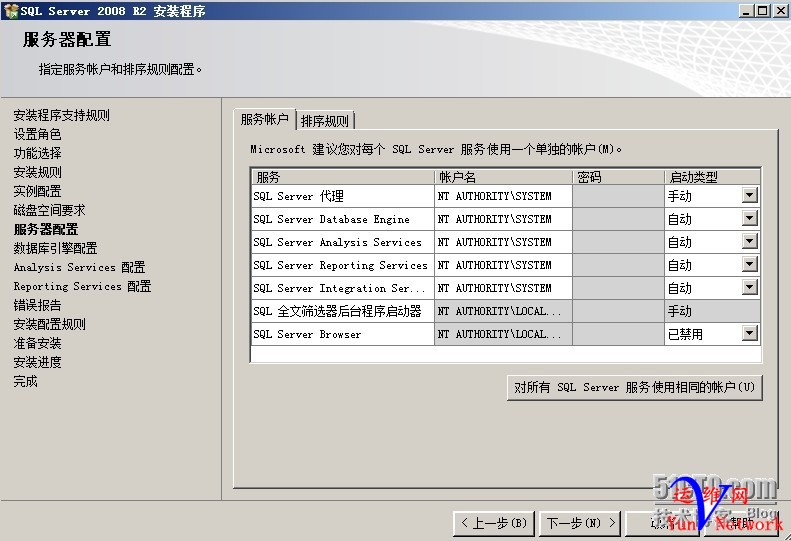791x541 pixels.
Task: Click 数据库引擎配置 step in sidebar
Action: pyautogui.click(x=55, y=248)
